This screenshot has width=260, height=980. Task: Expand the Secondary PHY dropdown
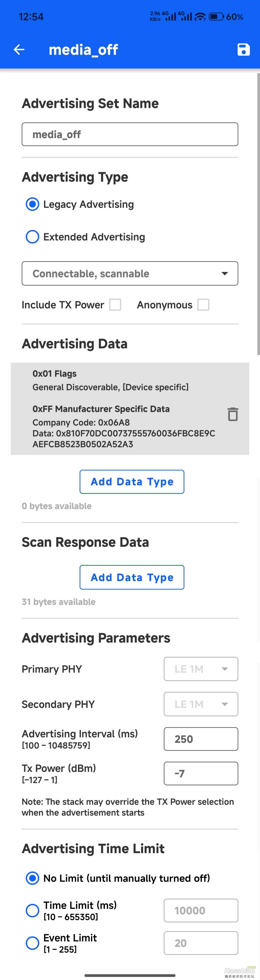click(x=201, y=704)
